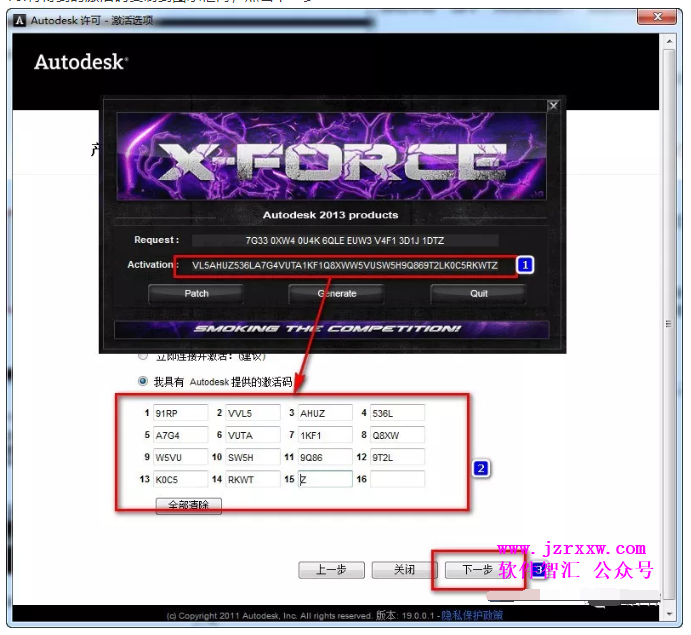The image size is (691, 635).
Task: Click activation field 7 containing 1KF1
Action: 325,435
